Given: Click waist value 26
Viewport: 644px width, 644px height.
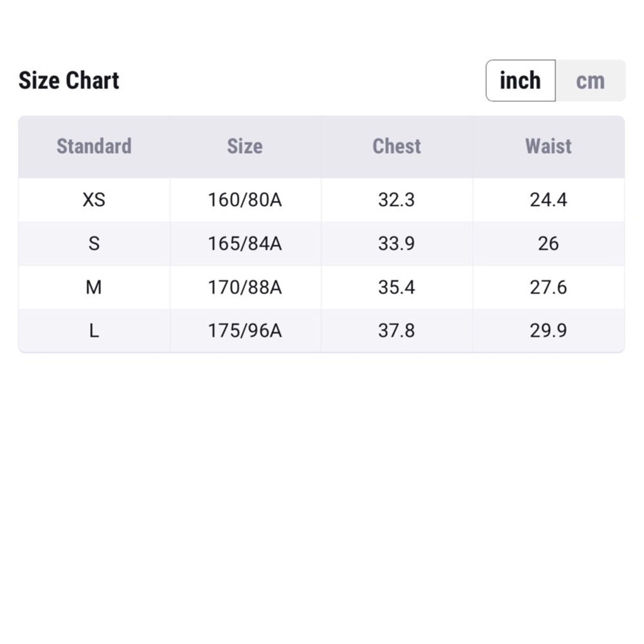Looking at the screenshot, I should pyautogui.click(x=549, y=243).
